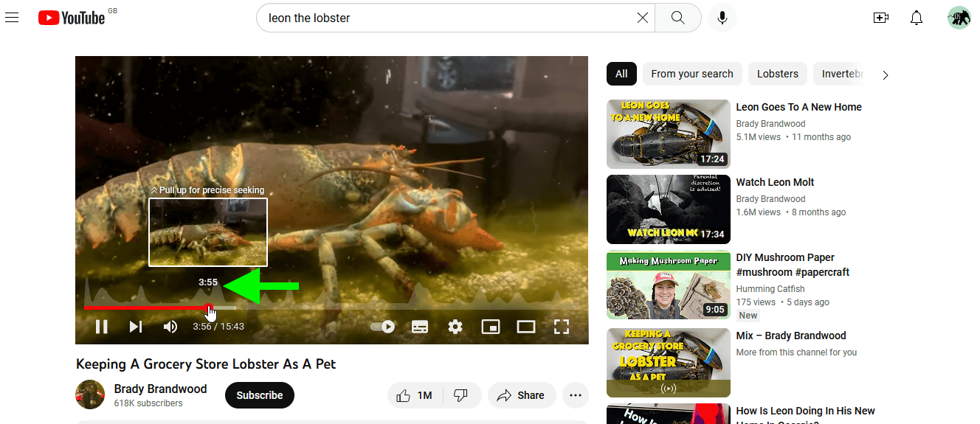Enable theater mode

click(x=526, y=326)
